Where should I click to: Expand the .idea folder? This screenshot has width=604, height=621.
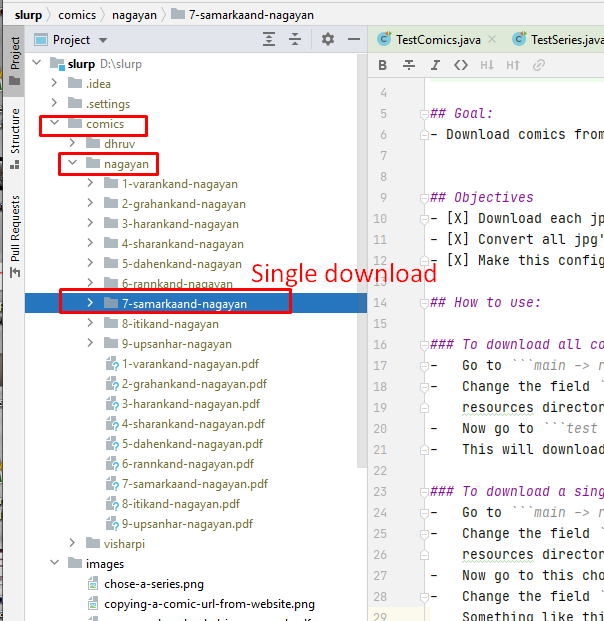coord(54,82)
